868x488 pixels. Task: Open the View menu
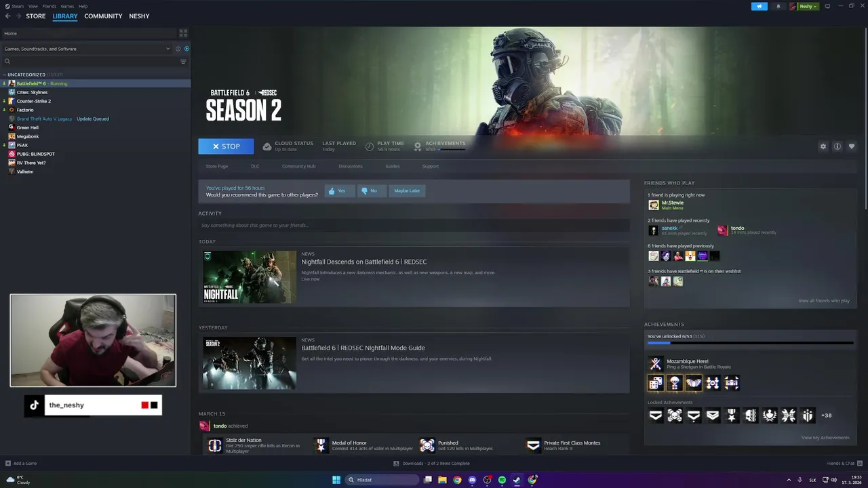(x=33, y=6)
